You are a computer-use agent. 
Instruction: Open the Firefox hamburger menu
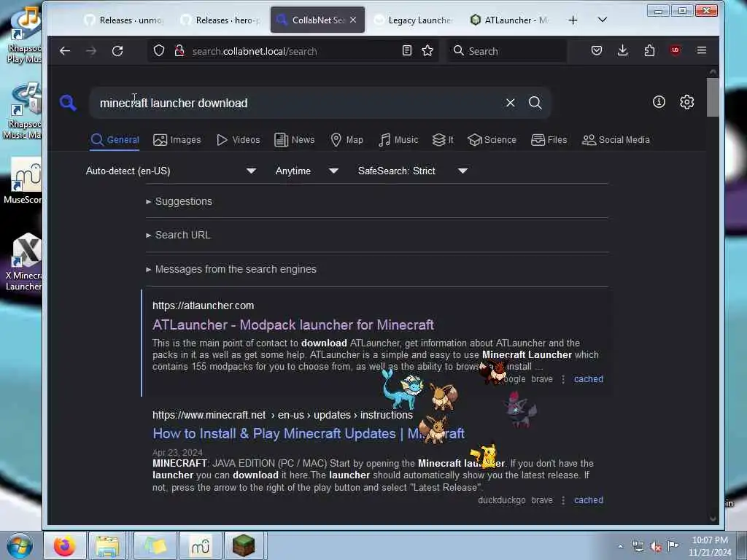pyautogui.click(x=701, y=50)
